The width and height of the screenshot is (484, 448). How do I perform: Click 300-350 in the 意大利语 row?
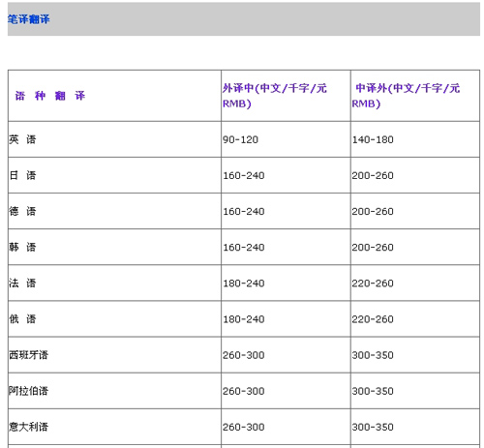(373, 427)
